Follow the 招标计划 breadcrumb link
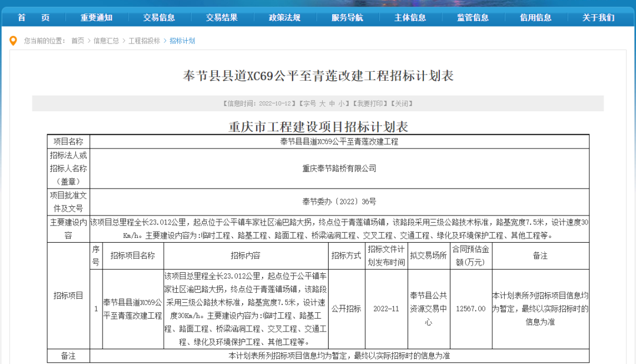Screen dimensions: 636x364 (x=182, y=41)
